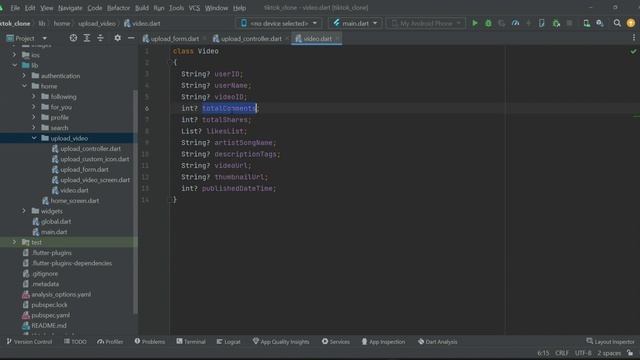Open the My Android Phone device dropdown
The height and width of the screenshot is (360, 640).
(426, 23)
